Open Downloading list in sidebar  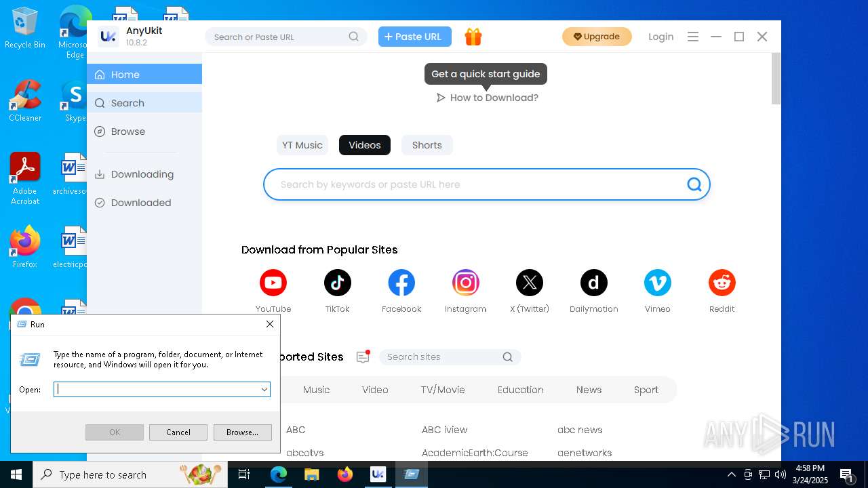click(144, 174)
